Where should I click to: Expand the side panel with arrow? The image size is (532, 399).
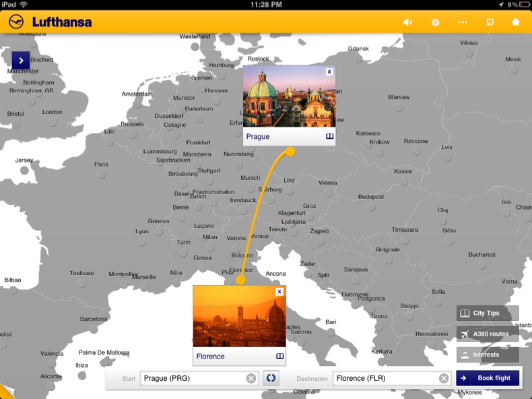[21, 61]
